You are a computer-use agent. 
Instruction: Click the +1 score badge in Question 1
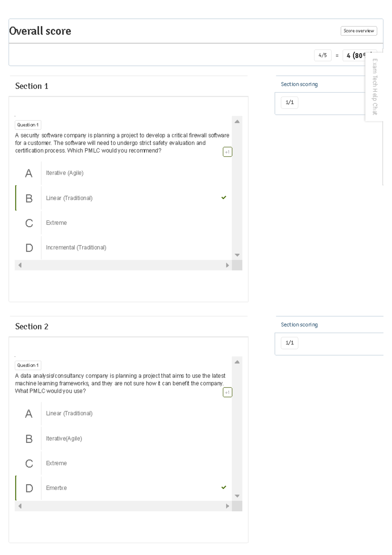click(x=227, y=152)
